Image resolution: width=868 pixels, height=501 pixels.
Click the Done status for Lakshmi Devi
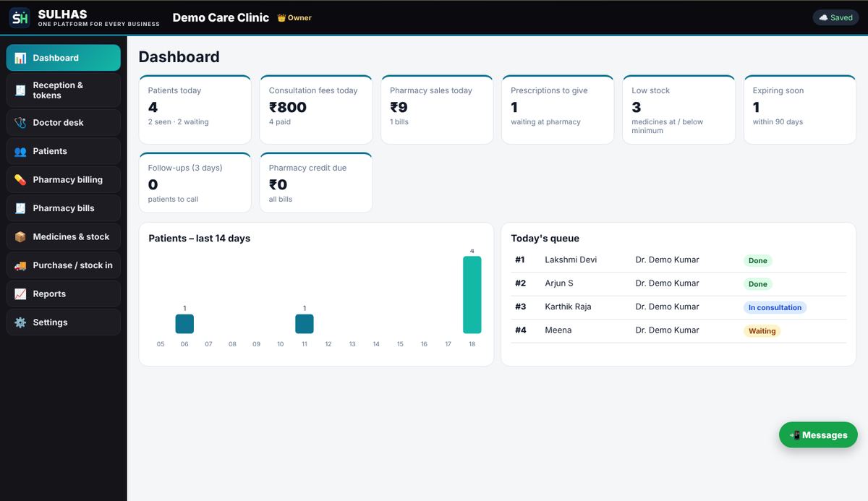click(x=758, y=260)
